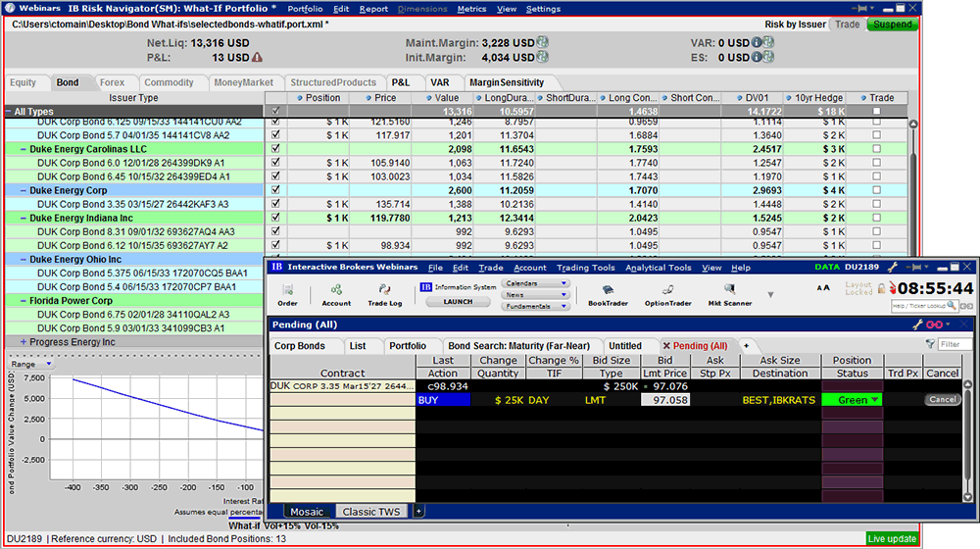The height and width of the screenshot is (549, 980).
Task: Expand more toolbar tools arrow
Action: pos(770,294)
